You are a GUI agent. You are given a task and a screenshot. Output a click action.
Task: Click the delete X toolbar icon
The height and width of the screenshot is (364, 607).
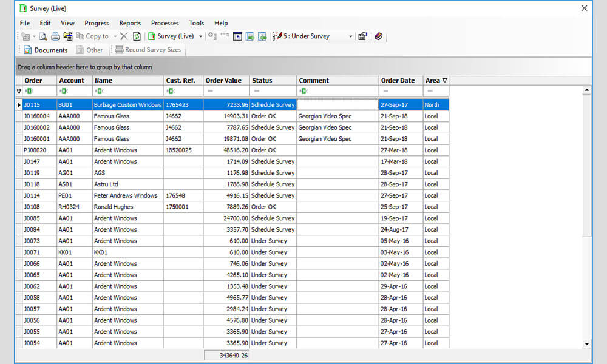pos(124,36)
